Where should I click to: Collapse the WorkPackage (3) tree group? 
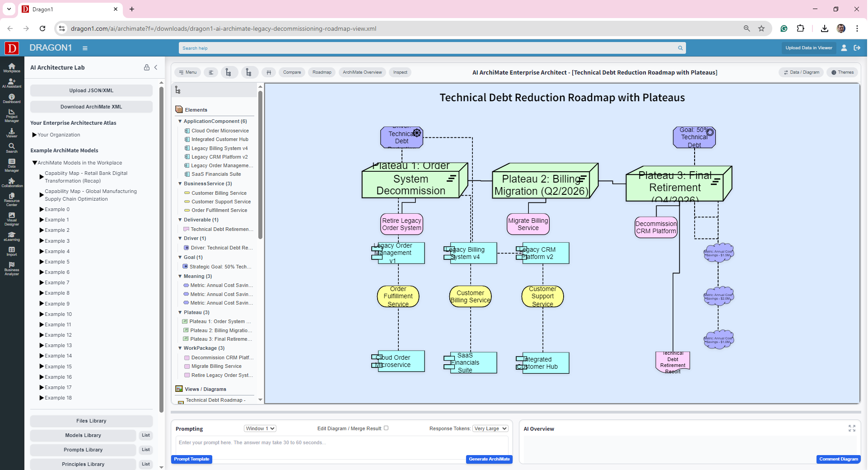click(x=180, y=348)
